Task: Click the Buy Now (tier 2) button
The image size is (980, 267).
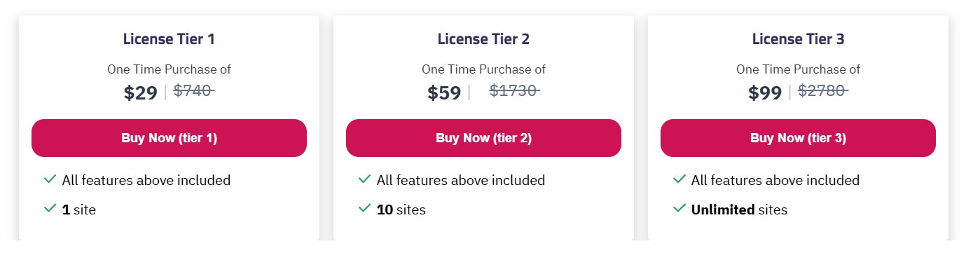Action: [483, 138]
